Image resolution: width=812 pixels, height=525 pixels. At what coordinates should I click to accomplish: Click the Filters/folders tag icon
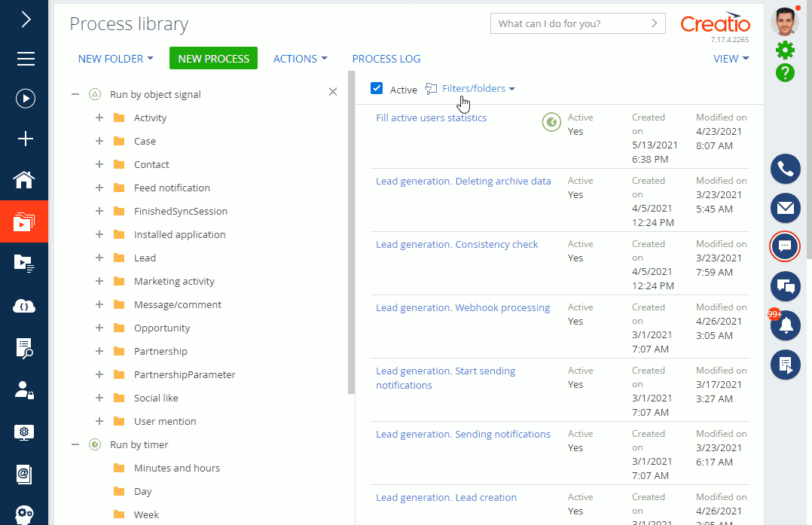(431, 89)
